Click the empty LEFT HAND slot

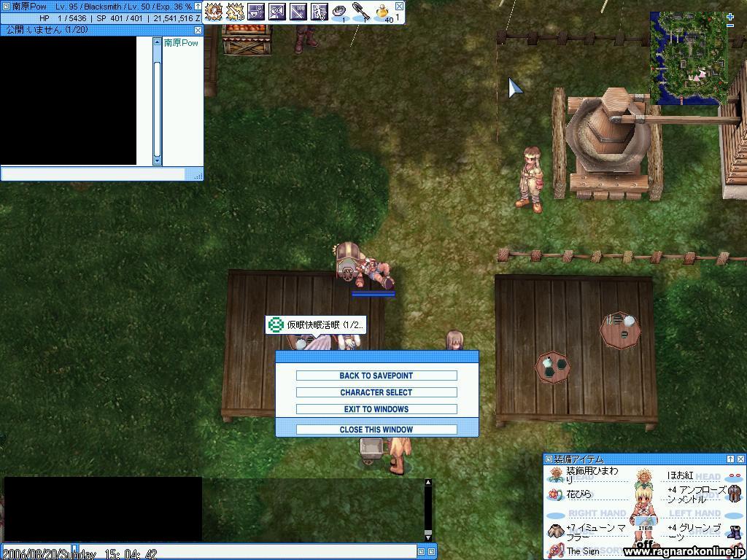(734, 516)
